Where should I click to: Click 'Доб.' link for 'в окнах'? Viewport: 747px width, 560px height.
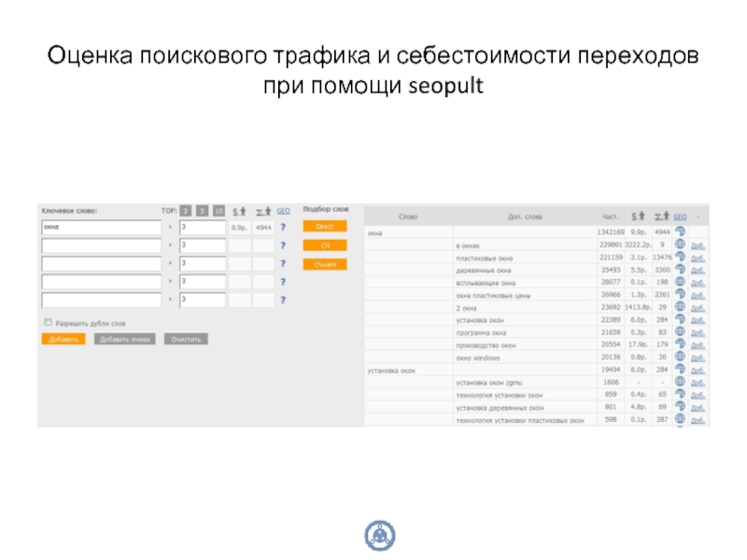[x=698, y=245]
